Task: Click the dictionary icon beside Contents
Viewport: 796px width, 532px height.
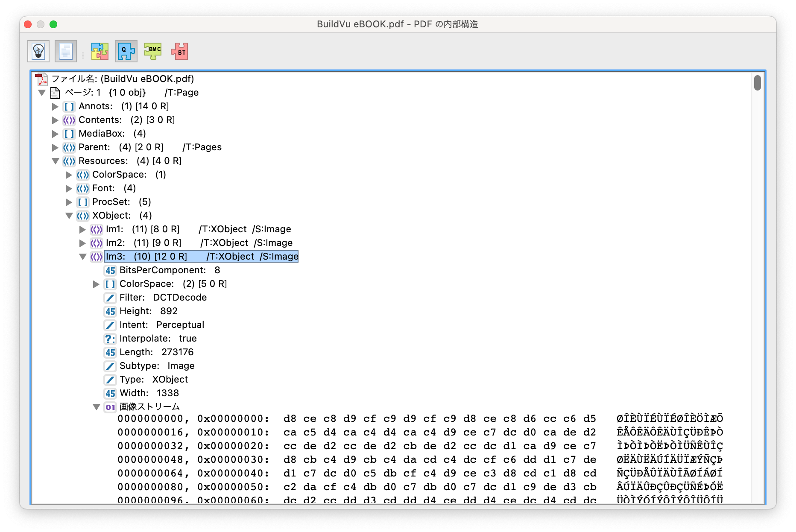Action: tap(69, 120)
